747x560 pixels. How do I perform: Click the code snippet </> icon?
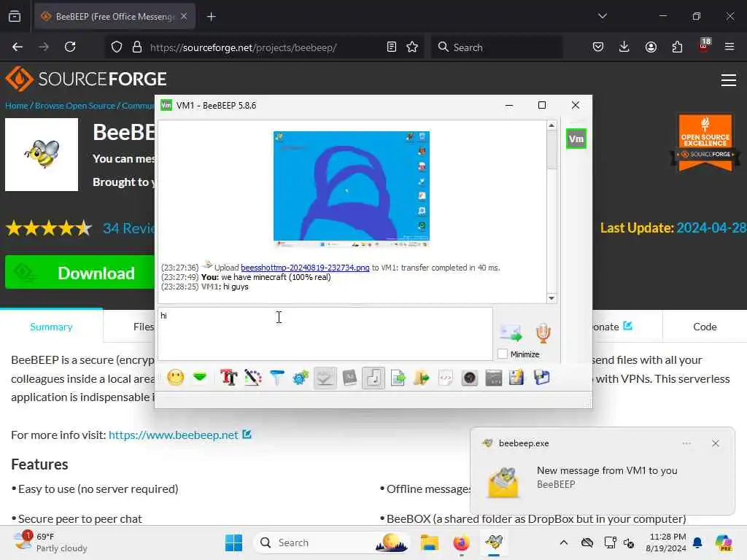point(446,378)
